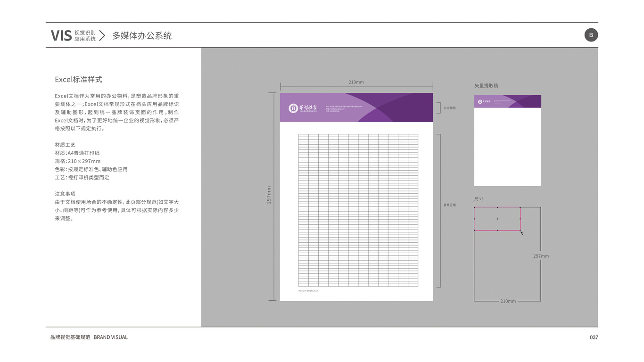Click the 注意事项 subheading
This screenshot has height=362, width=644.
[x=65, y=194]
